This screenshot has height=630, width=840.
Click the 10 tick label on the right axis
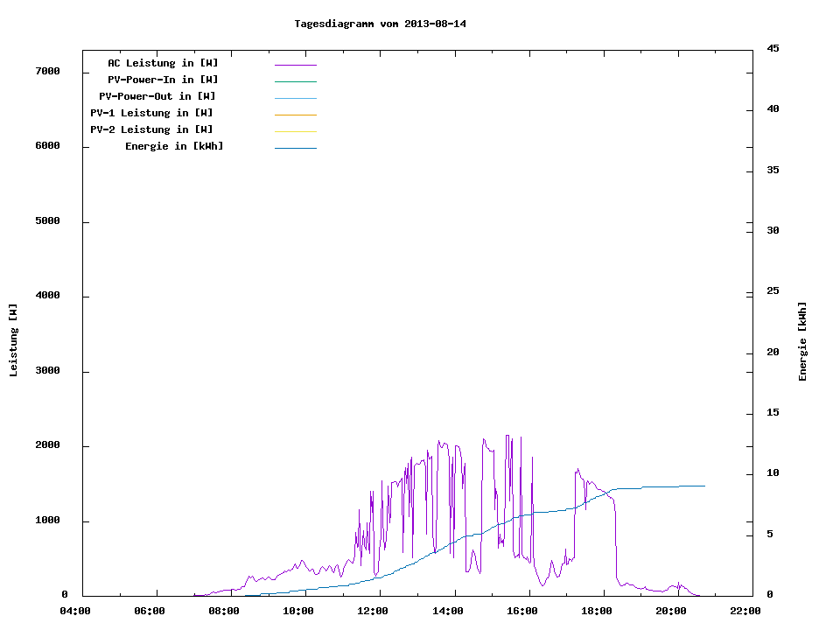(x=773, y=473)
